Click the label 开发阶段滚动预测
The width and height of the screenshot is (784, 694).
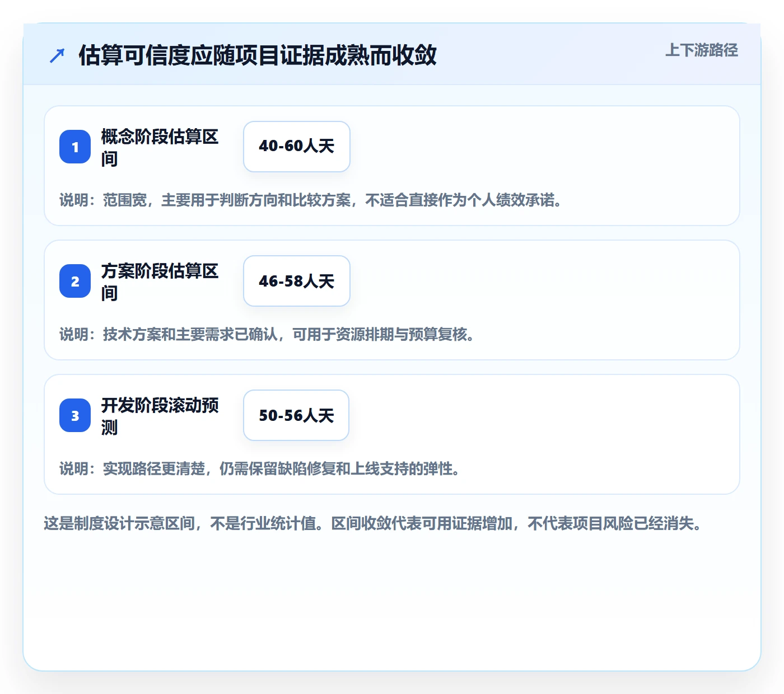pyautogui.click(x=160, y=416)
